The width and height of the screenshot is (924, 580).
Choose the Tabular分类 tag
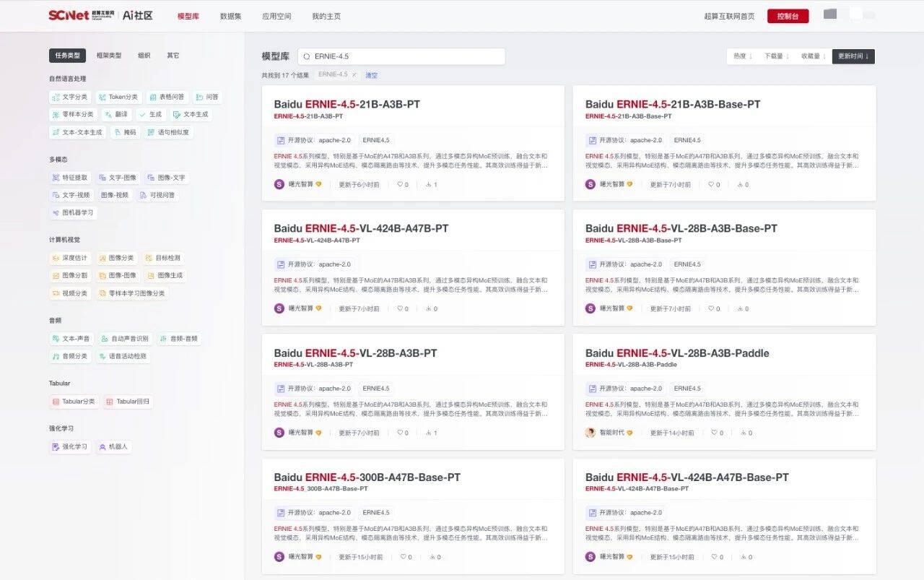point(74,402)
